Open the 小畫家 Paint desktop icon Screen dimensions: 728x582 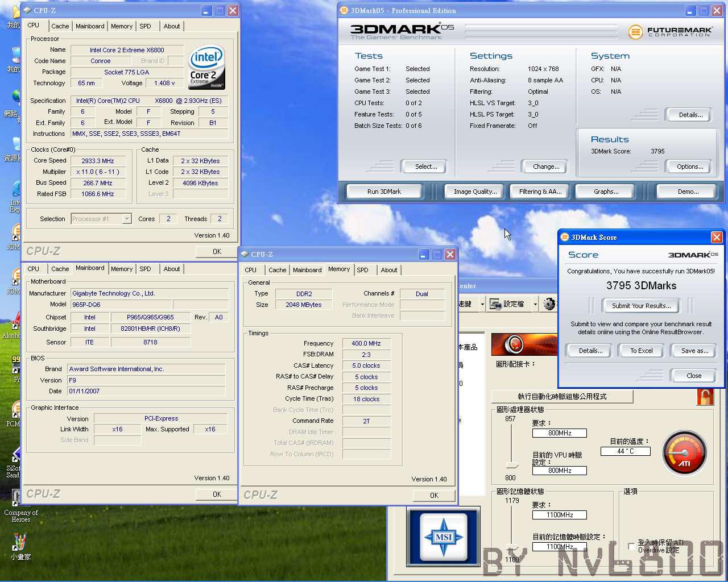pyautogui.click(x=20, y=547)
